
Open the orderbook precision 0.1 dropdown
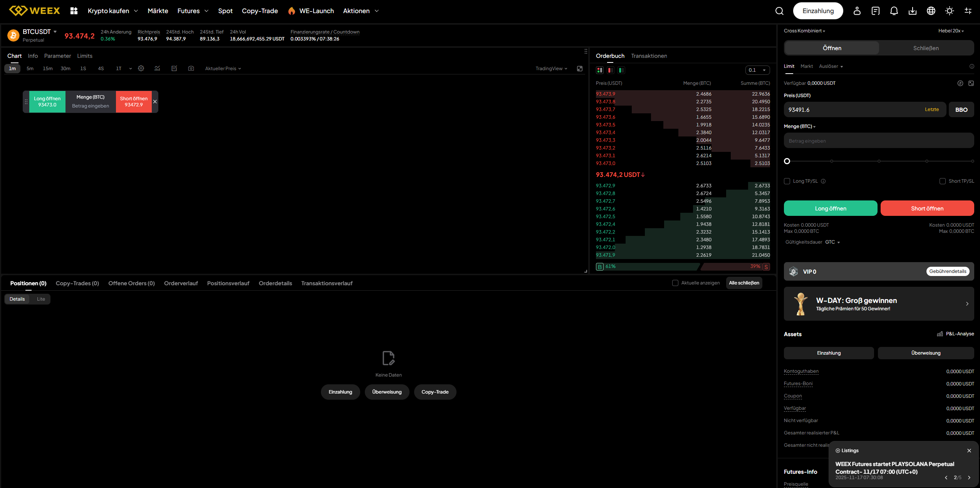757,70
